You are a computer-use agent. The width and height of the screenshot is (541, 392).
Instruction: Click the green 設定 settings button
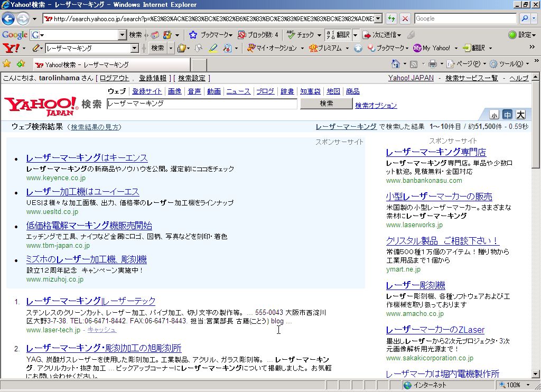coord(521,35)
